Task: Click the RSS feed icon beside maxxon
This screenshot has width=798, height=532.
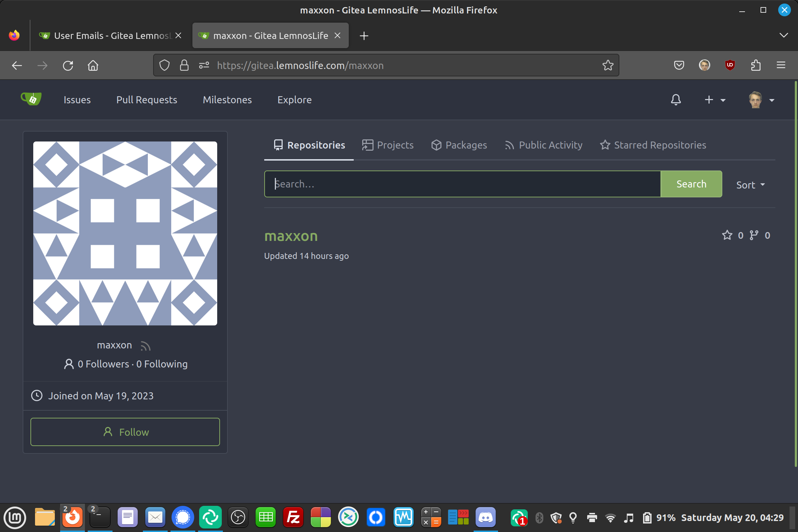Action: pos(145,346)
